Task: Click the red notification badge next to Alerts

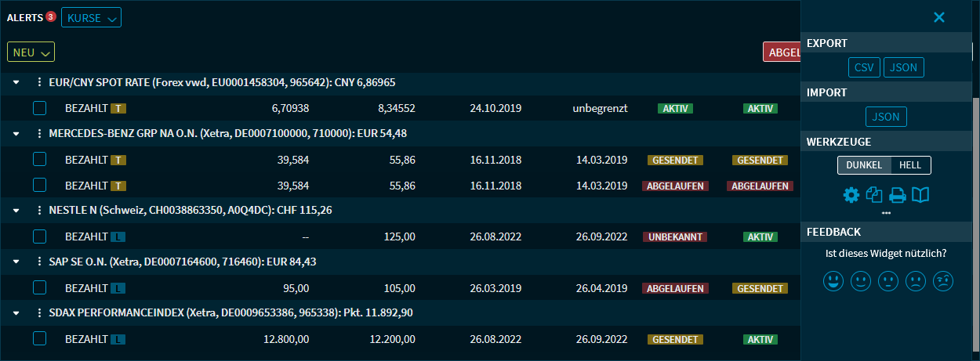Action: click(x=51, y=16)
